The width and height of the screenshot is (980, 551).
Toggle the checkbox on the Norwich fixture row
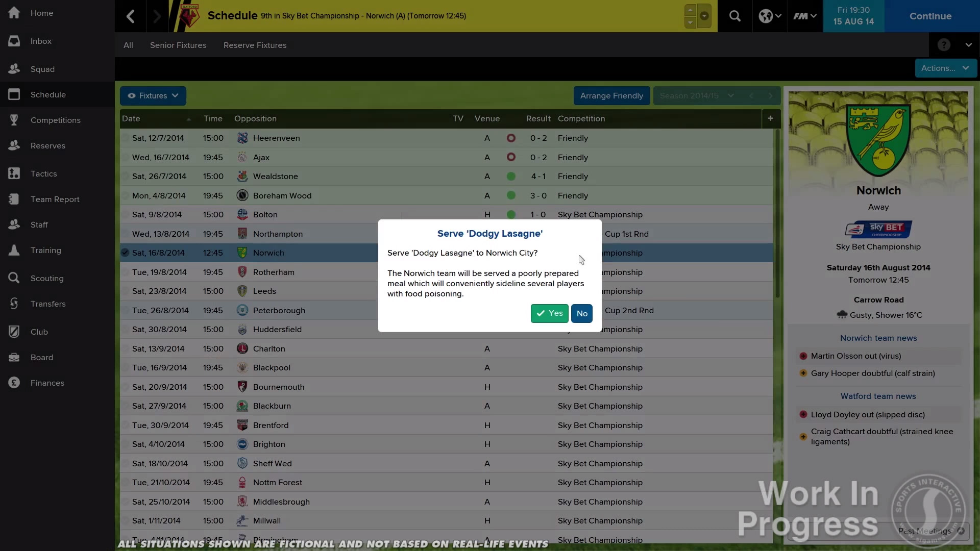125,253
